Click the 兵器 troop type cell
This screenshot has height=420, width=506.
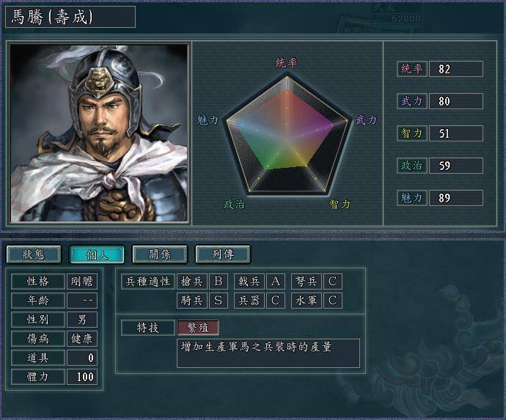[249, 301]
